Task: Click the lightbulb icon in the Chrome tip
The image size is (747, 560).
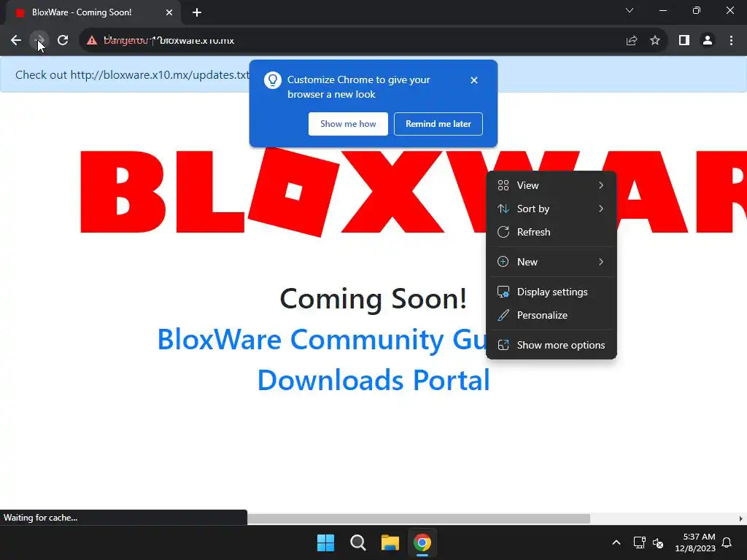Action: click(x=273, y=80)
